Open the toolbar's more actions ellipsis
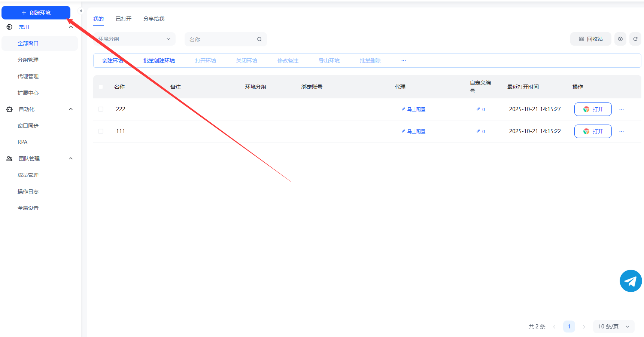Screen dimensions: 644x337 point(404,61)
